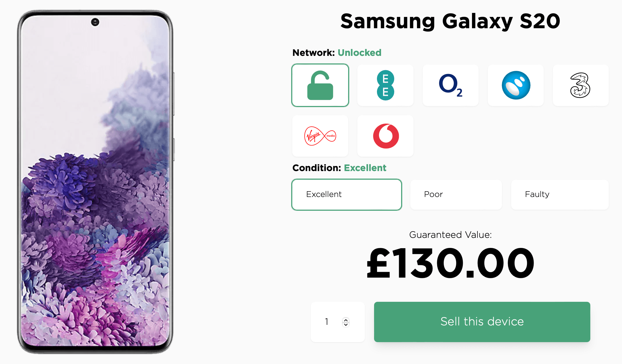The height and width of the screenshot is (364, 622).
Task: Click the Samsung Galaxy S20 title
Action: pyautogui.click(x=450, y=21)
